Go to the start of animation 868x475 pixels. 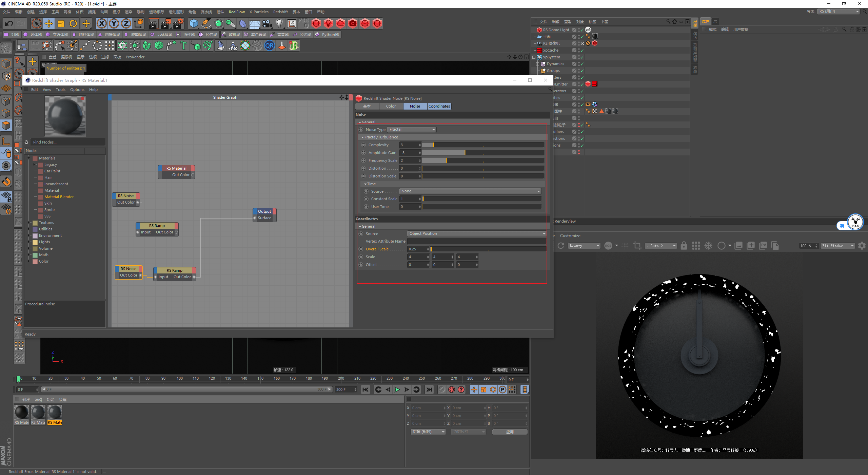pyautogui.click(x=365, y=390)
